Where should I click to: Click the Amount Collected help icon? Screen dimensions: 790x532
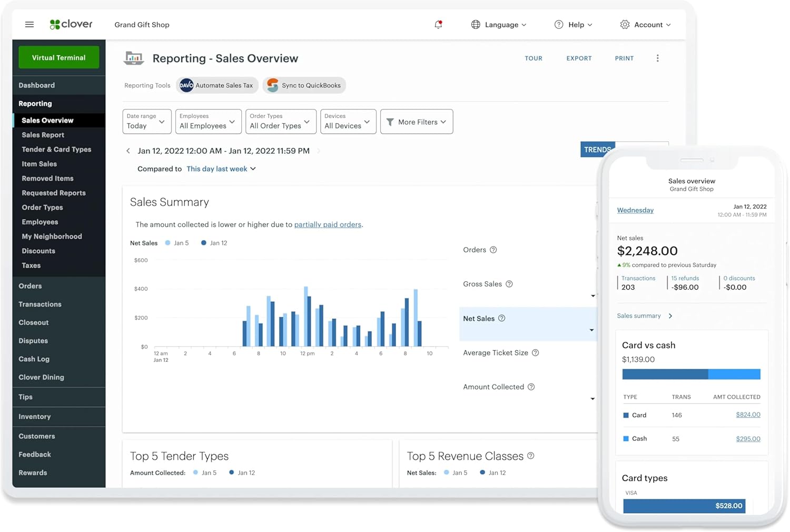pyautogui.click(x=531, y=387)
